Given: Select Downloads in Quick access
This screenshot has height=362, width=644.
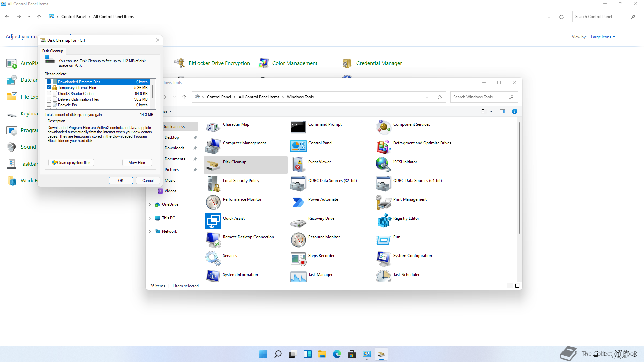Looking at the screenshot, I should tap(174, 148).
